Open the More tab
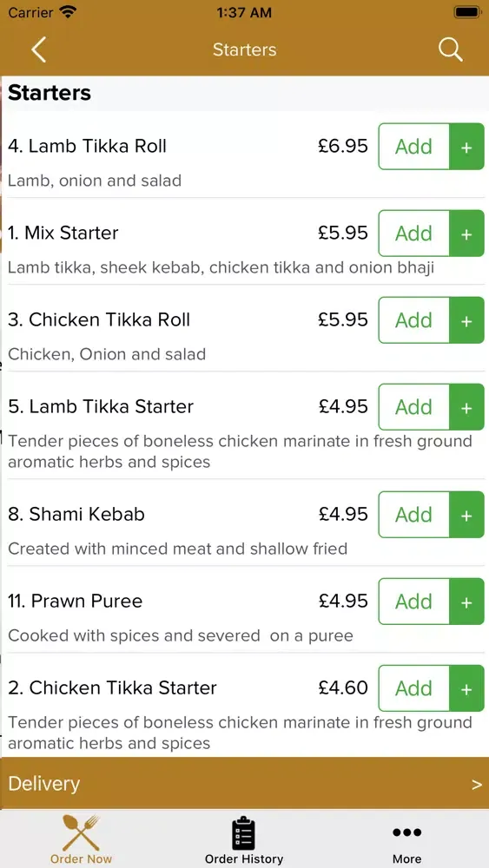The height and width of the screenshot is (868, 489). 407,839
